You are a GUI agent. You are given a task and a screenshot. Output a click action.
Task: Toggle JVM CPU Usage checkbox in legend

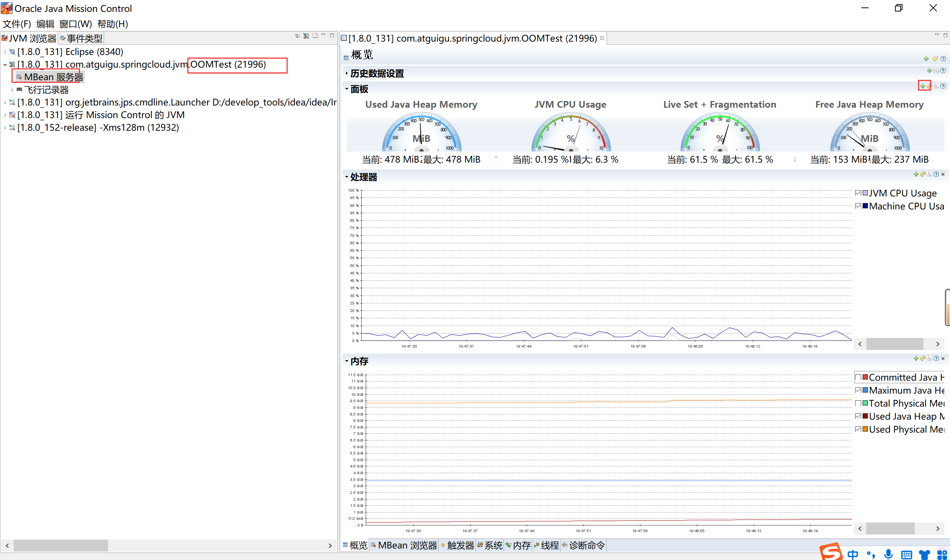click(x=858, y=193)
